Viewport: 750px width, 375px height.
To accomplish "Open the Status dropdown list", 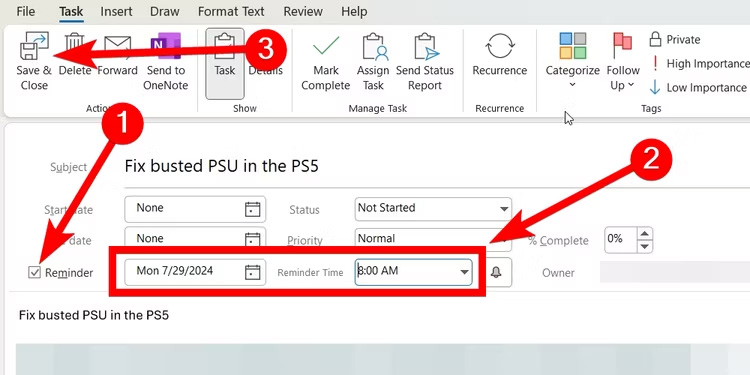I will 504,209.
